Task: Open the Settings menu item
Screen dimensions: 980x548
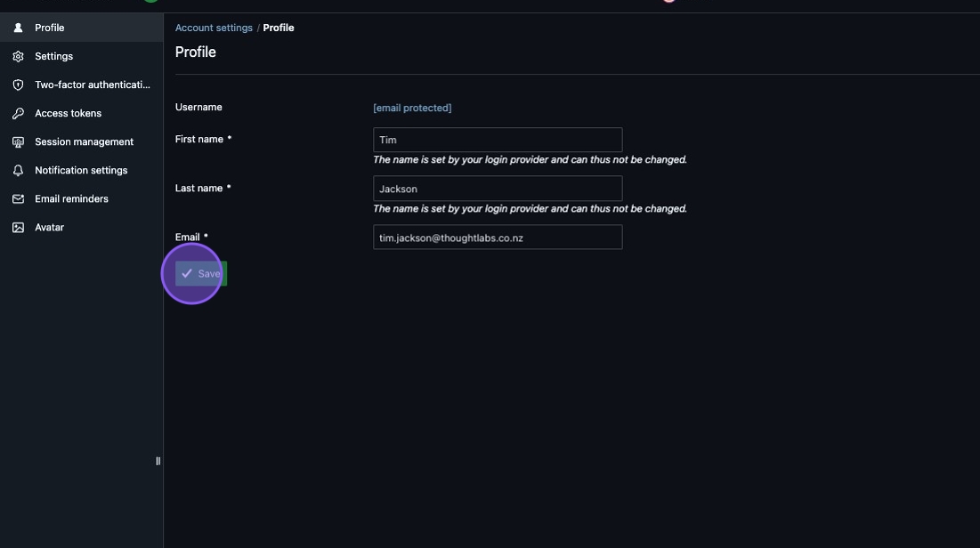Action: click(x=54, y=56)
